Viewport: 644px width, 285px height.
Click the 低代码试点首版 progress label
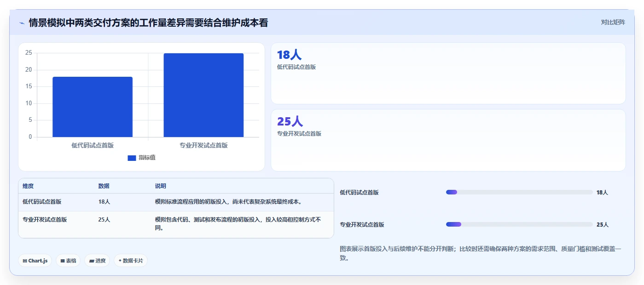359,193
